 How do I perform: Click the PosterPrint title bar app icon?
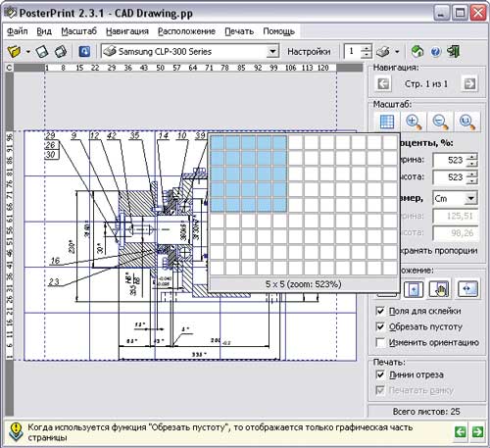[x=11, y=13]
